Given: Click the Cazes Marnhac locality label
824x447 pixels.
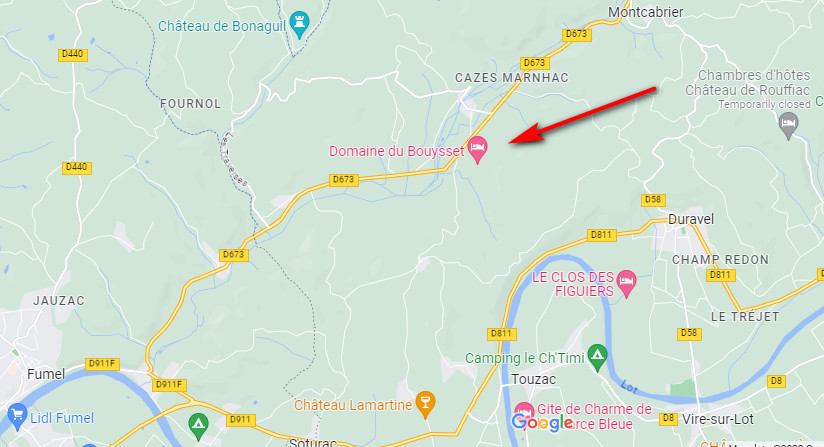Looking at the screenshot, I should pos(512,78).
